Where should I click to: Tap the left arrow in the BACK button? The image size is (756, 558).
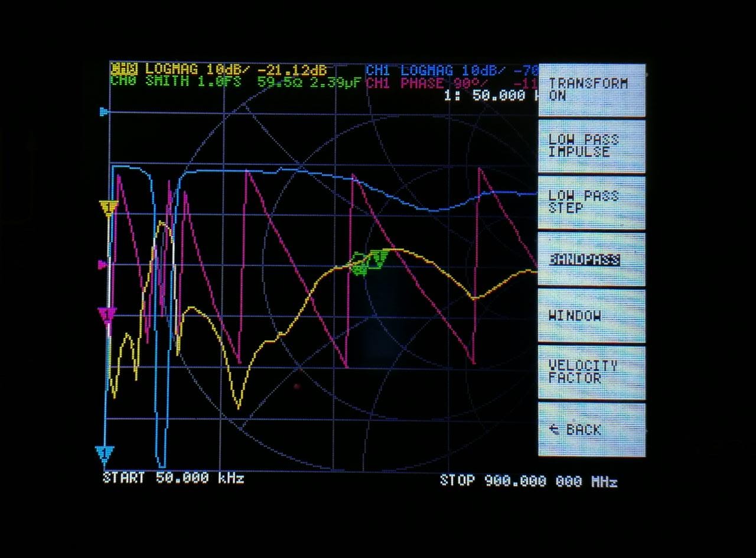click(x=554, y=430)
